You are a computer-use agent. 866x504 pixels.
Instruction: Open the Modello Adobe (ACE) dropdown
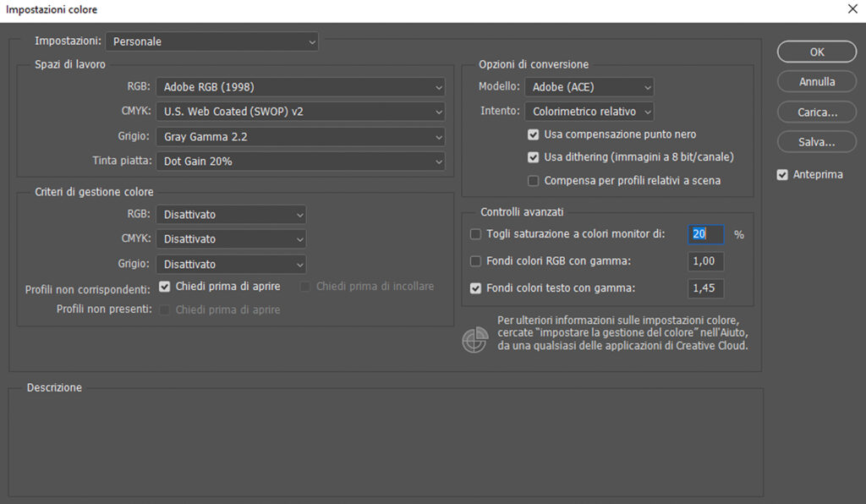589,86
